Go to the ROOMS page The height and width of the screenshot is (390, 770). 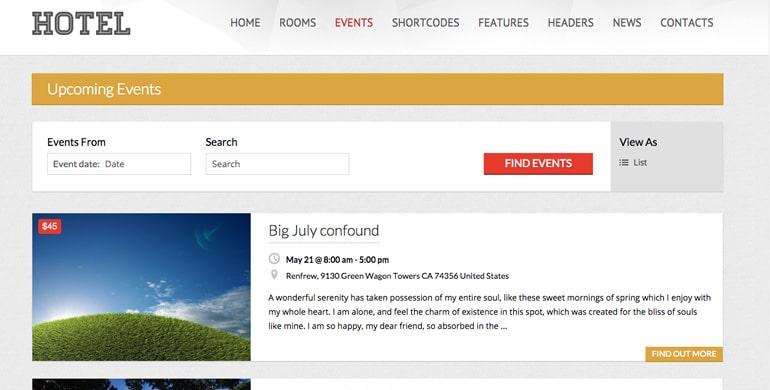click(298, 23)
